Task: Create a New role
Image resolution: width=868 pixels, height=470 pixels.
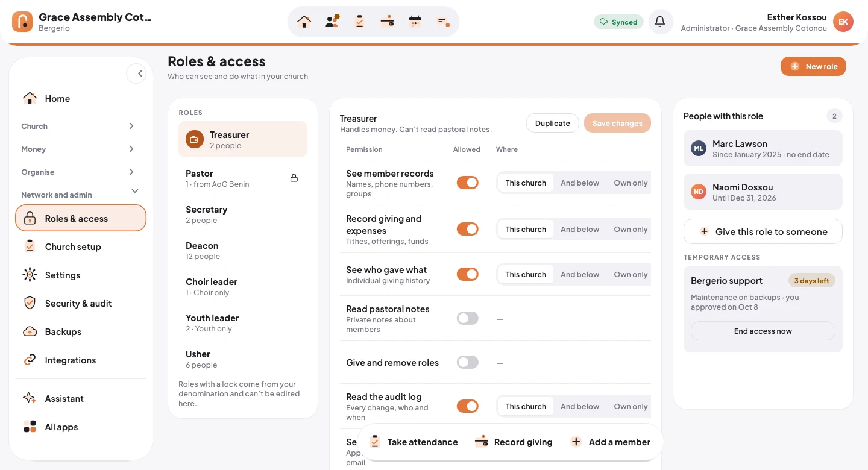Action: [x=813, y=66]
